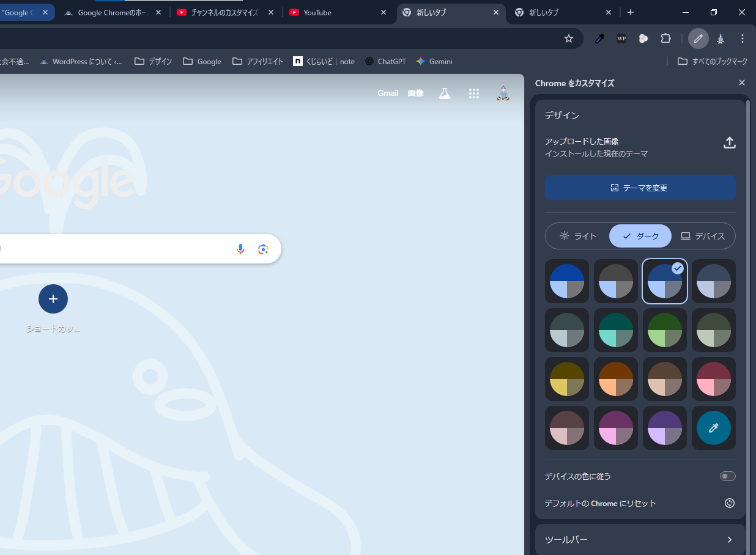Open the Google apps grid icon
The width and height of the screenshot is (756, 555).
pos(473,94)
